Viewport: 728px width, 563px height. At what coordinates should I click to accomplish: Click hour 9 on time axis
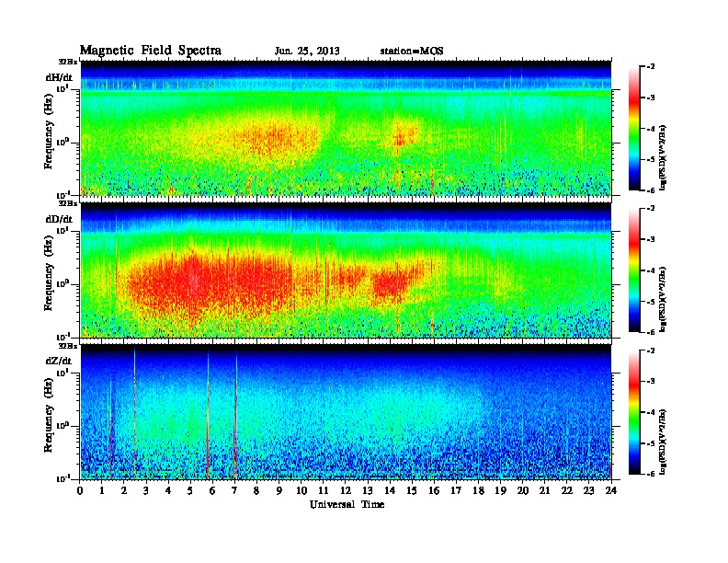click(x=279, y=491)
